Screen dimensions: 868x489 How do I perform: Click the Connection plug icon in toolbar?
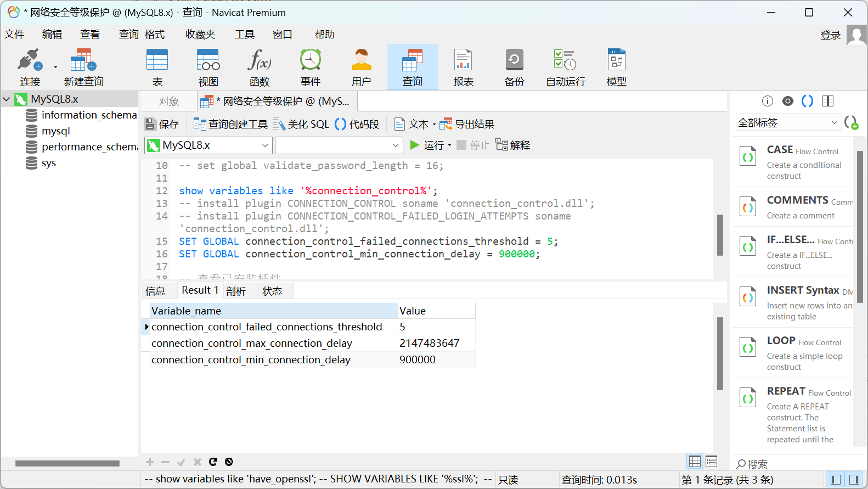tap(29, 60)
